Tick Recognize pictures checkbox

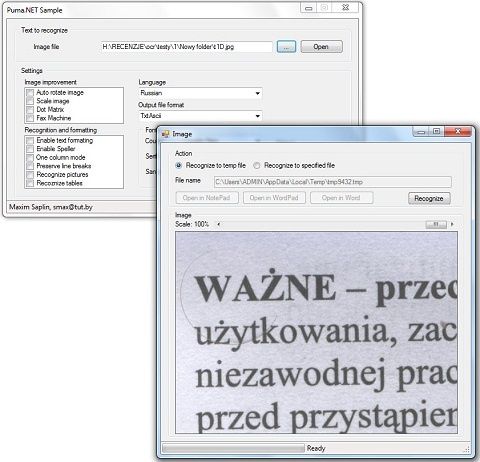point(30,175)
